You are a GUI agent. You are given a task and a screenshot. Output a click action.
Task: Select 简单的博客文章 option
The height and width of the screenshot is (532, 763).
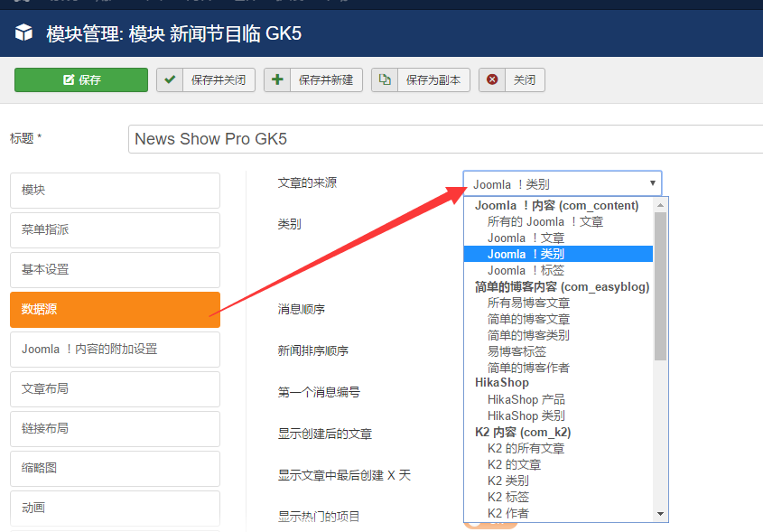click(x=558, y=320)
